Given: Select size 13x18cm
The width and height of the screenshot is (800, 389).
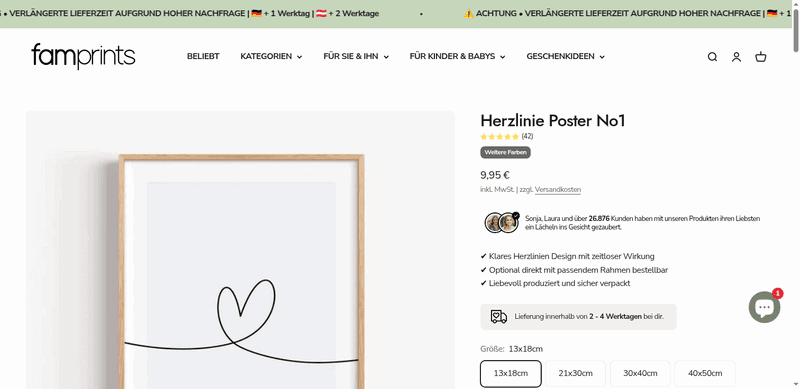Looking at the screenshot, I should (511, 373).
